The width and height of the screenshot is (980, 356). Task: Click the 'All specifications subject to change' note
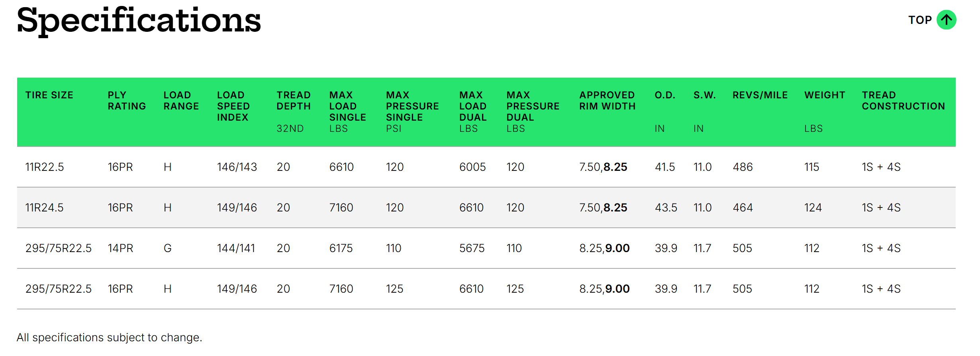tap(110, 337)
